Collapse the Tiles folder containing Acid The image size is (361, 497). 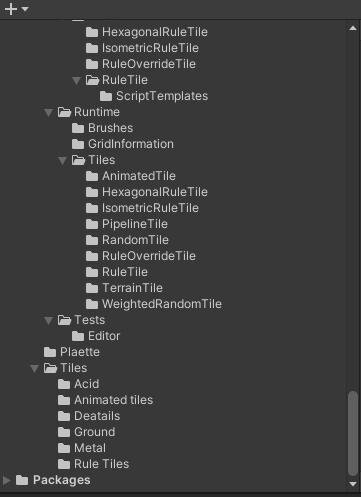34,368
